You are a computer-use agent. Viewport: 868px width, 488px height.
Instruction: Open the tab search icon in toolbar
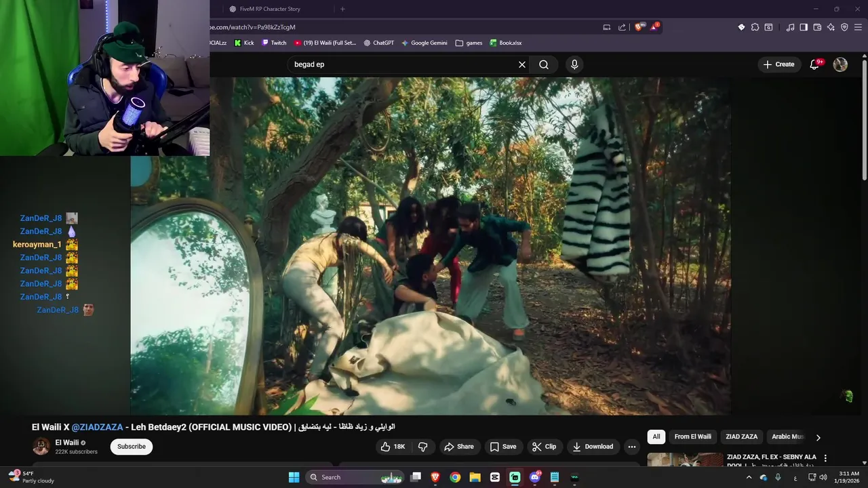768,27
